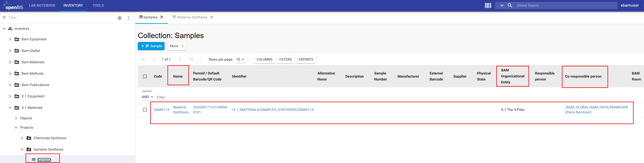Close the Samples tab
Screen dimensions: 644x163
pos(162,17)
